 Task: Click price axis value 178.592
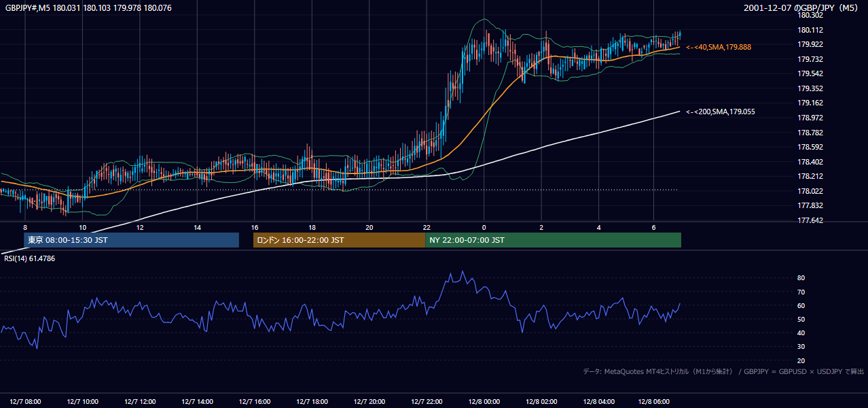pyautogui.click(x=810, y=147)
